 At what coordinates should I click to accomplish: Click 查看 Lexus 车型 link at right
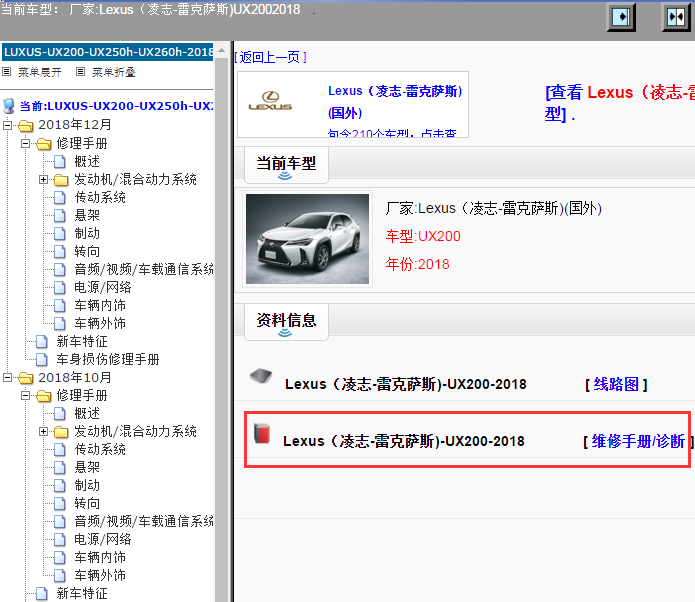click(620, 103)
